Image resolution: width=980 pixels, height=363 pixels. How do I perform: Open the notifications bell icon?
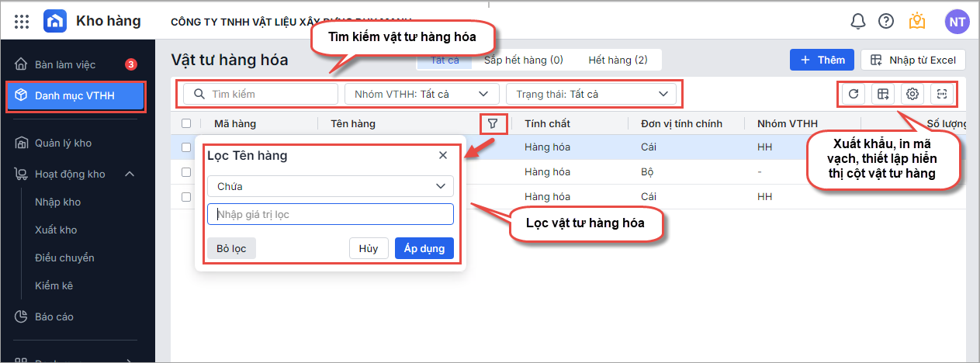pyautogui.click(x=857, y=22)
